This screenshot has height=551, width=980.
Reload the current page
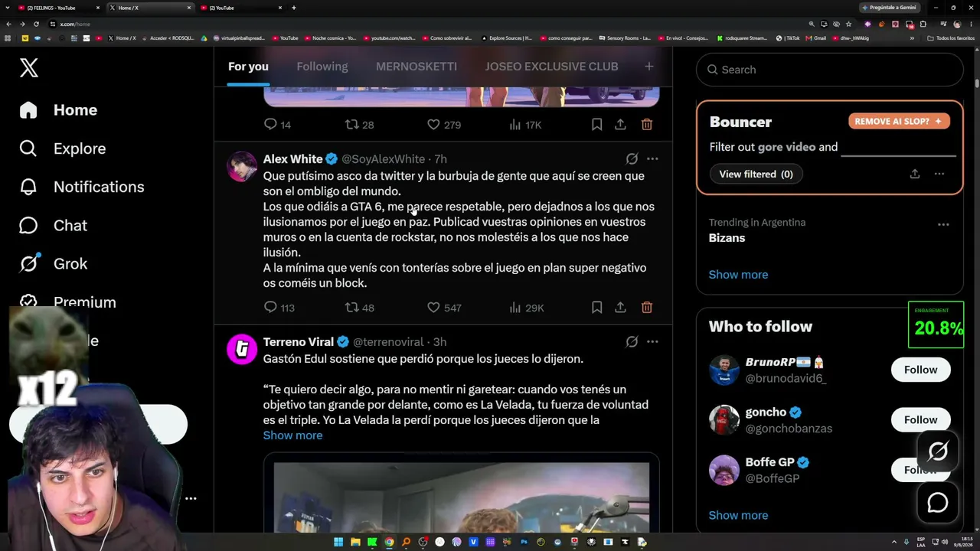click(x=36, y=24)
